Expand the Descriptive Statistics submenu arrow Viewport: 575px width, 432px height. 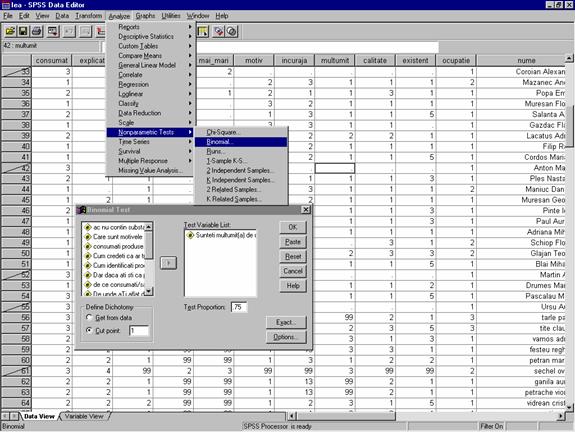190,36
